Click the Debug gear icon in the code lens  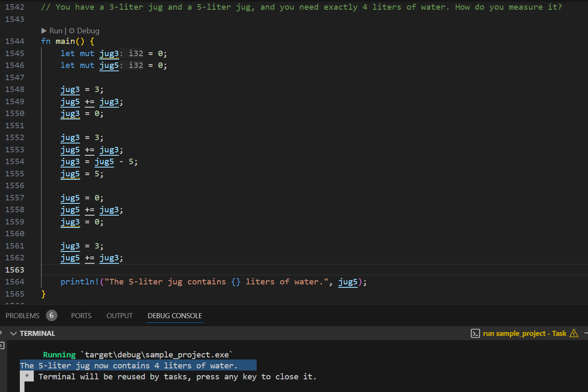[x=72, y=31]
